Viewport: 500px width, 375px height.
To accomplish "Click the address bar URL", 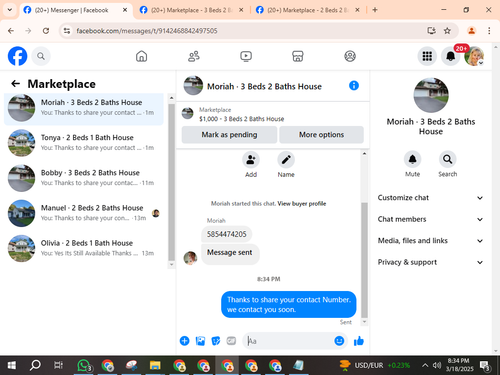I will click(x=147, y=31).
